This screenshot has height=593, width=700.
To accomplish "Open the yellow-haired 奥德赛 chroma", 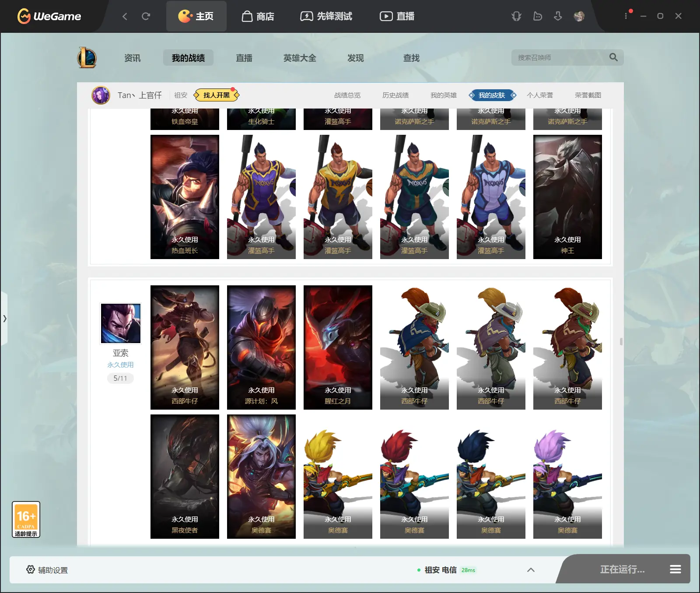I will pos(338,477).
